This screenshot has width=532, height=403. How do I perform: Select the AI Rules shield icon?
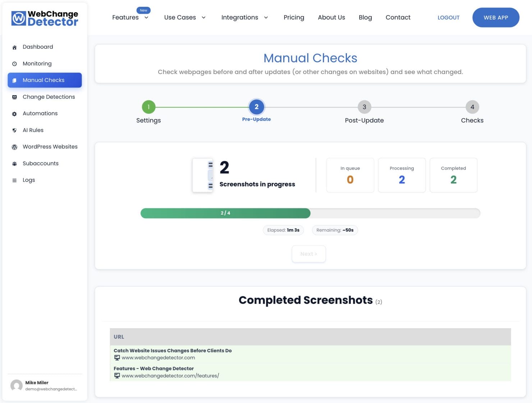pyautogui.click(x=14, y=130)
